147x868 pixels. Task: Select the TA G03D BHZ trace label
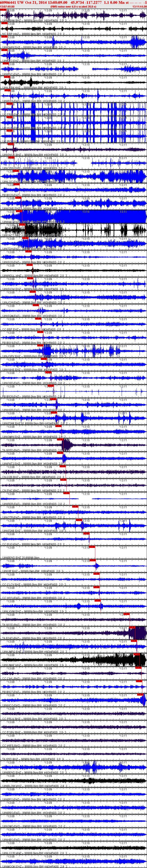[34, 625]
